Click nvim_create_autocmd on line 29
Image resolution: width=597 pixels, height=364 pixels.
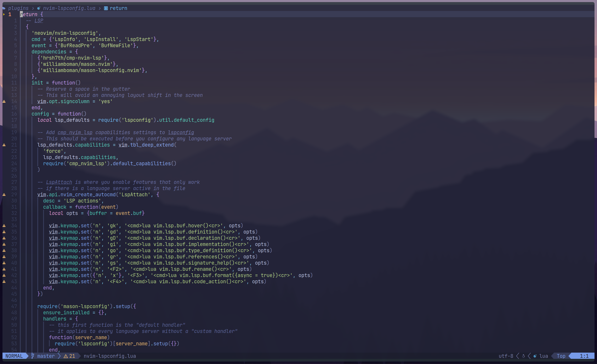(x=88, y=195)
